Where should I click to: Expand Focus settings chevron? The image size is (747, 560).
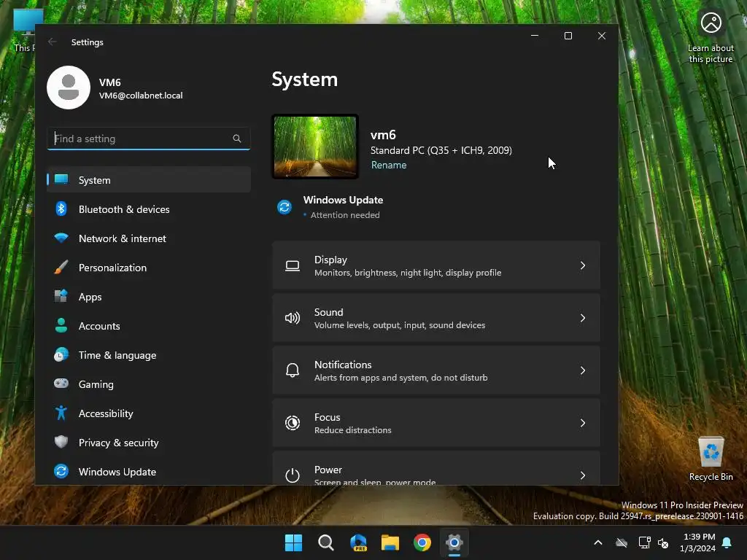583,423
